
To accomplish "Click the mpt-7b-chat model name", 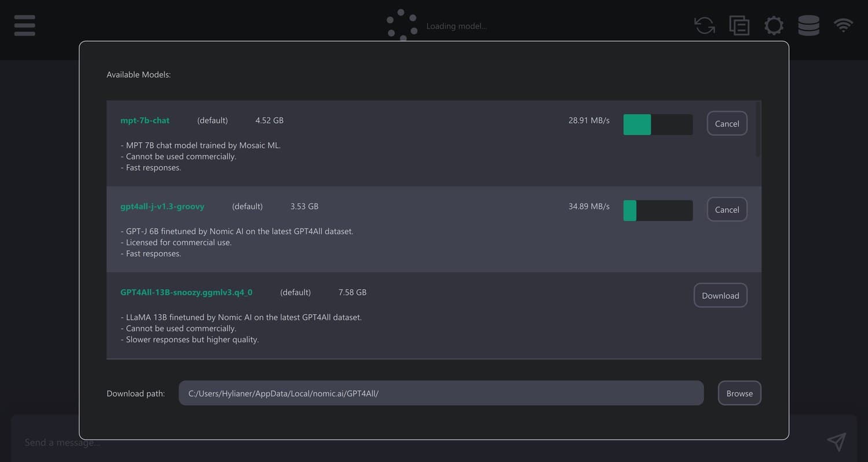I will click(x=145, y=120).
